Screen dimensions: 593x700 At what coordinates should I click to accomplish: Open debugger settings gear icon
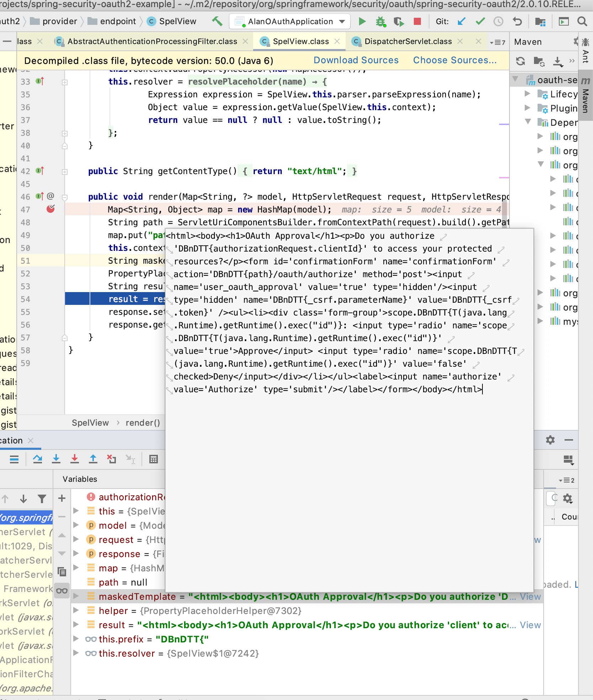pos(550,440)
